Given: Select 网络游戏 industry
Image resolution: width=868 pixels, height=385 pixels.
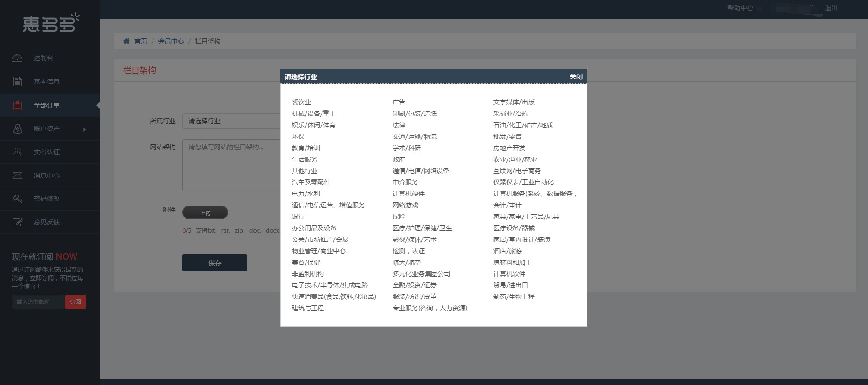Looking at the screenshot, I should [x=405, y=205].
